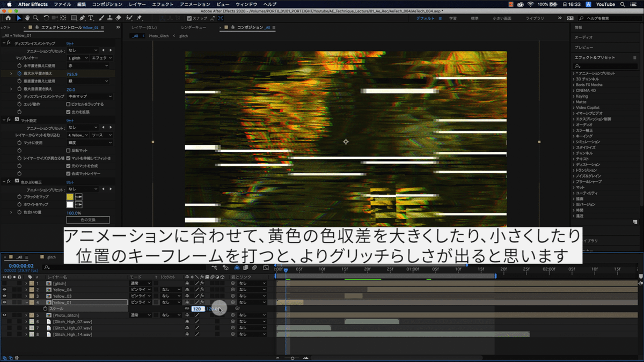Open 水平置き換えに使用 dropdown showing 赤

(x=89, y=65)
